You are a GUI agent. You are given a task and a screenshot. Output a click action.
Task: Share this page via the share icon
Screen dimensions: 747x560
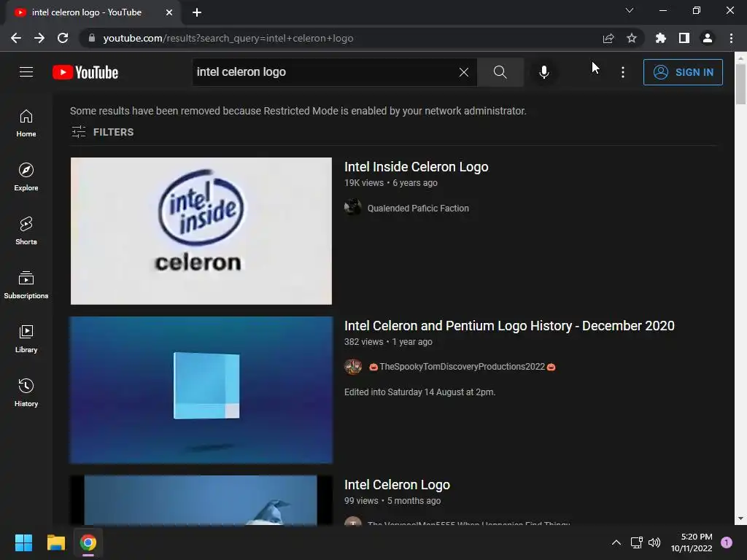coord(608,38)
